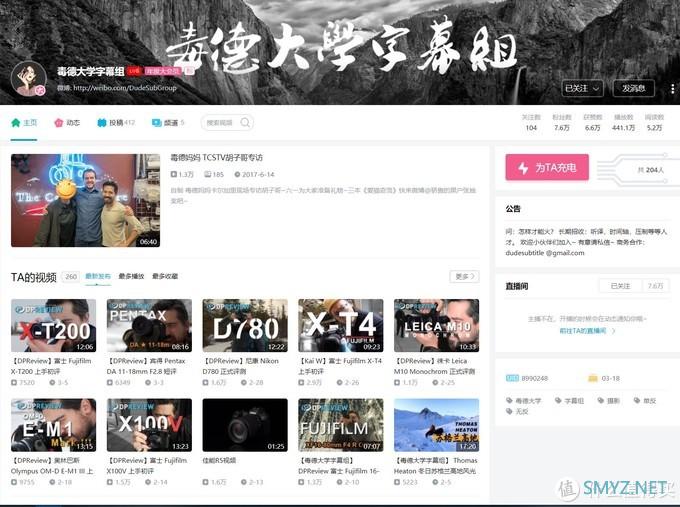
Task: Click the 260 video count badge
Action: point(71,277)
